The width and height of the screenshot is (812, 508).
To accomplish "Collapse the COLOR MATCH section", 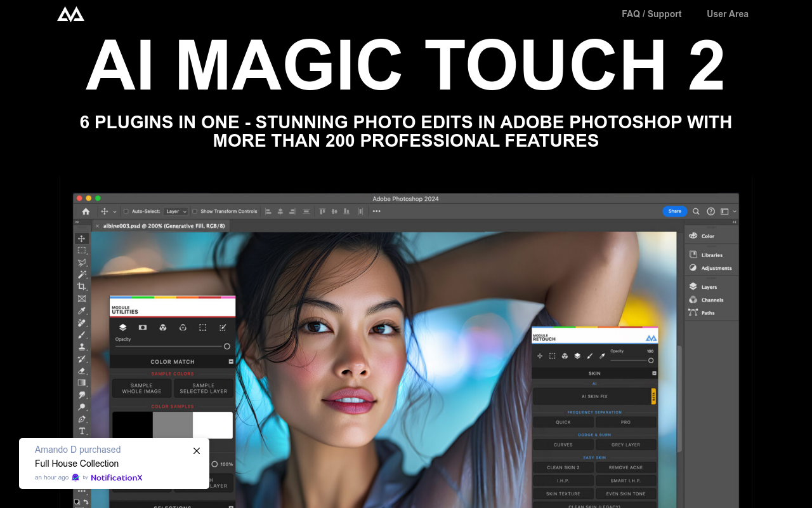I will click(x=231, y=361).
